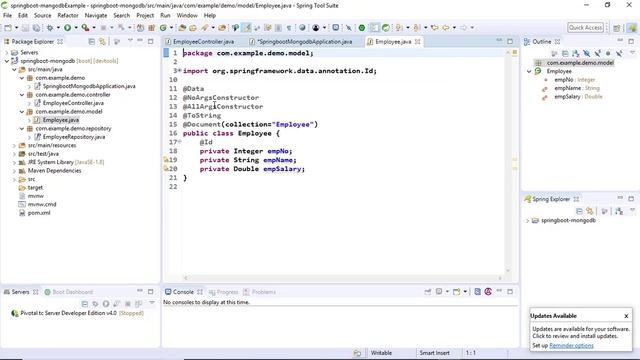Expand the Servers project node
Viewport: 640px width, 360px height.
[7, 53]
